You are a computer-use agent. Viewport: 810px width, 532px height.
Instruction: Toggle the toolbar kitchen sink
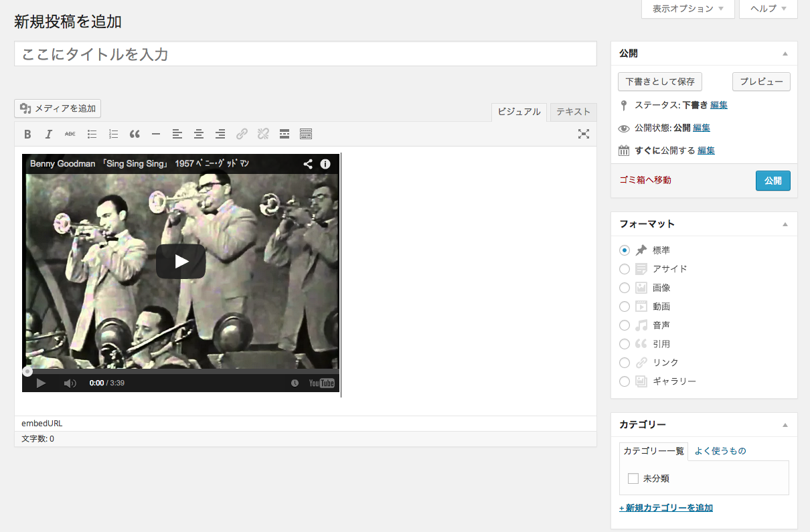click(x=306, y=135)
